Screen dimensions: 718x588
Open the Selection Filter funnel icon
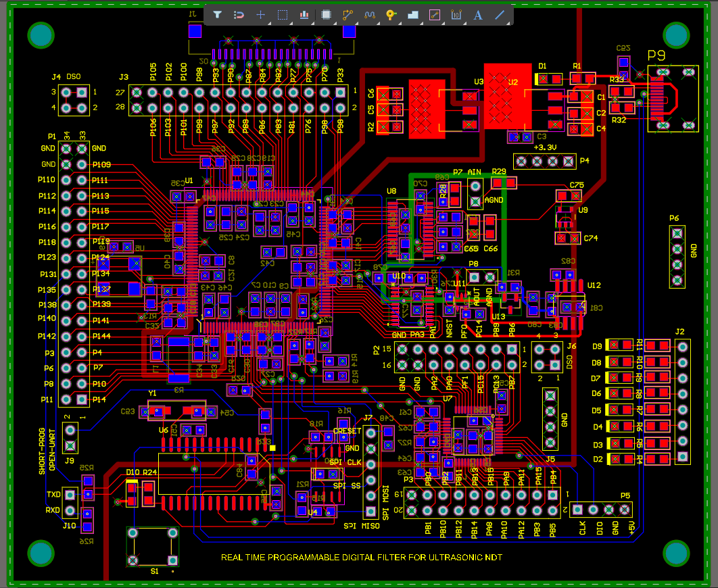tap(217, 14)
